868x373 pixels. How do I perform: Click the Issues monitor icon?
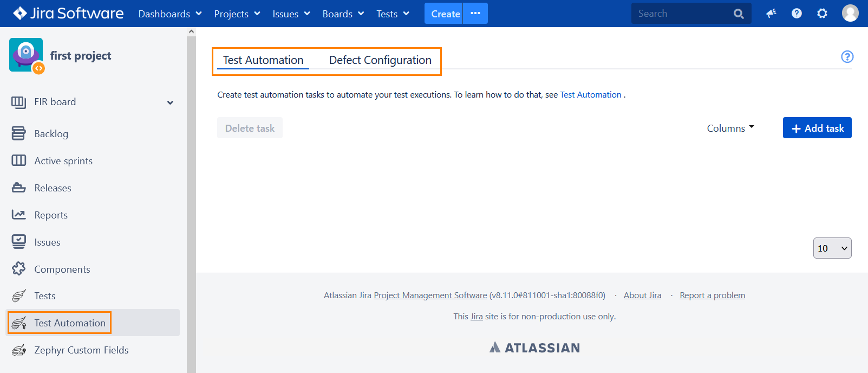coord(18,242)
